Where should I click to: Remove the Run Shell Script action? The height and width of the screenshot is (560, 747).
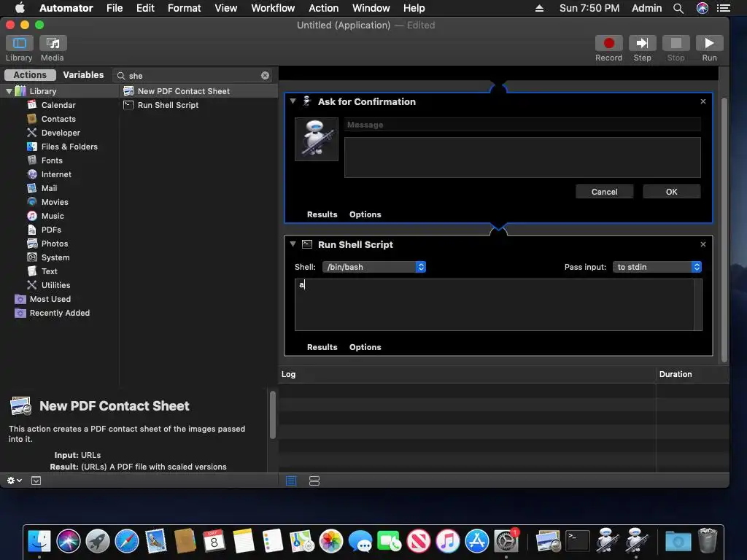pyautogui.click(x=703, y=244)
